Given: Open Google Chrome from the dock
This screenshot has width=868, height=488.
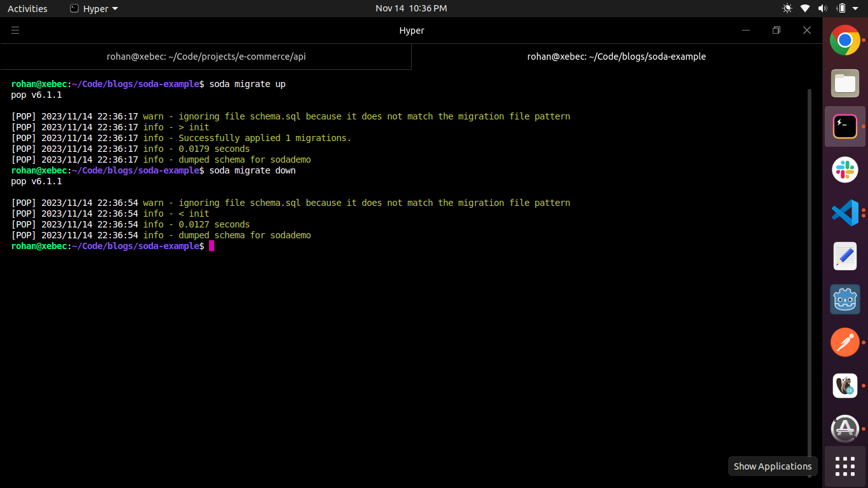Looking at the screenshot, I should (845, 40).
